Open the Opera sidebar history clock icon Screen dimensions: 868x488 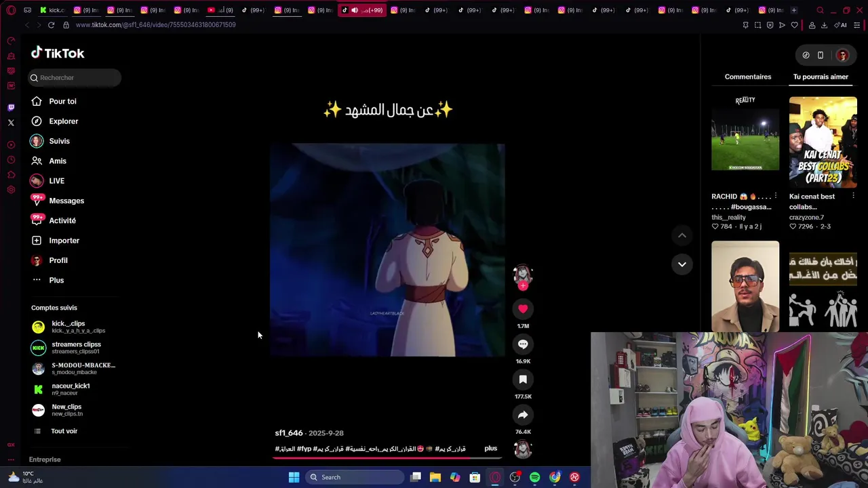(11, 160)
